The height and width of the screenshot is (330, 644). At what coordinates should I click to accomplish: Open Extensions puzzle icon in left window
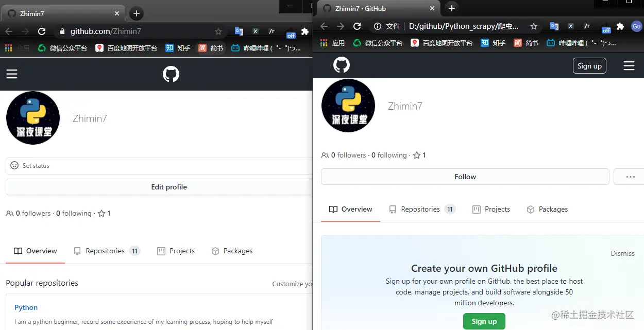pyautogui.click(x=305, y=31)
